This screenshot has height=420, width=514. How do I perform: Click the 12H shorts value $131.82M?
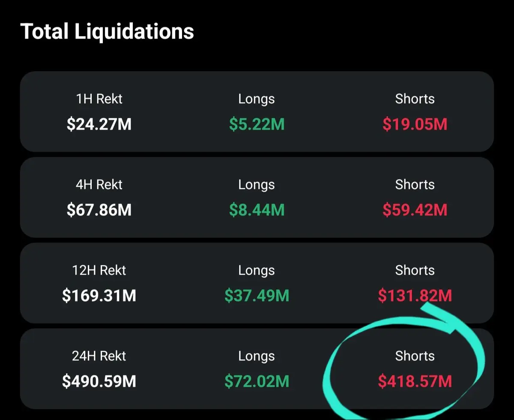415,296
